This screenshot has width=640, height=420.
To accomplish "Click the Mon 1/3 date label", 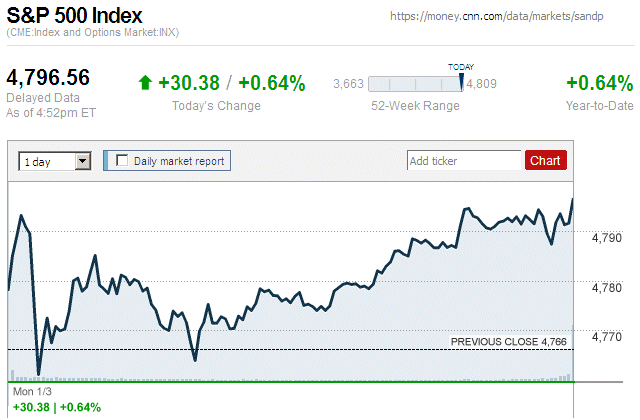I will [31, 391].
